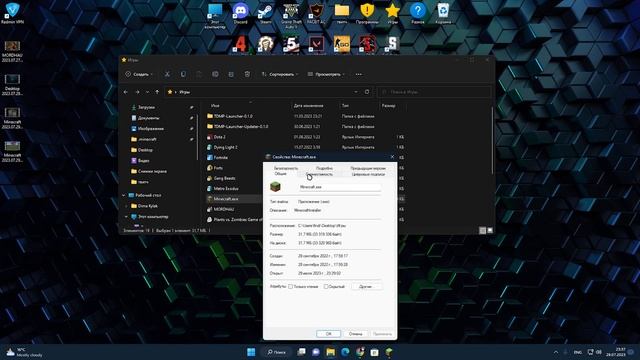This screenshot has height=360, width=640.
Task: Select the Valorant desktop shortcut icon
Action: 316,44
